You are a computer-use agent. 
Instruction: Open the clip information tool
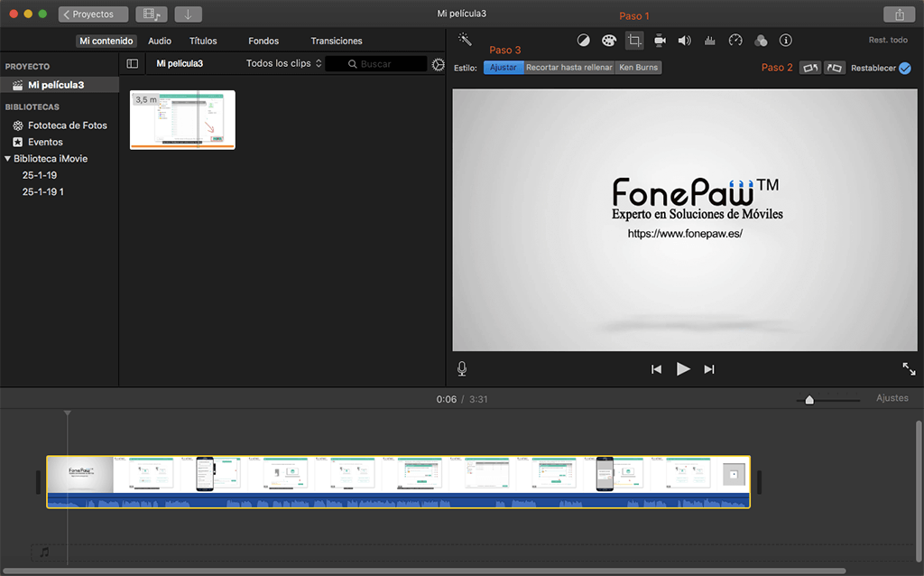(786, 40)
